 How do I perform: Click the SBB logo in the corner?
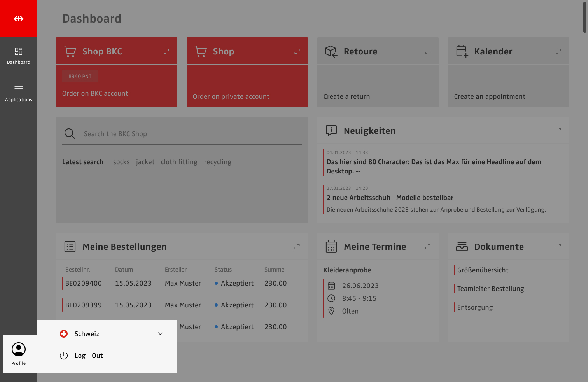(19, 19)
